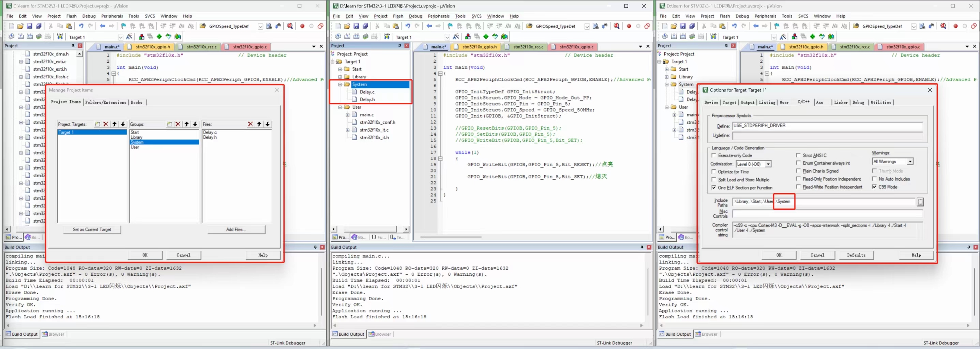Open a file via the middle window's toolbar
Screen dimensions: 980x349
click(347, 26)
